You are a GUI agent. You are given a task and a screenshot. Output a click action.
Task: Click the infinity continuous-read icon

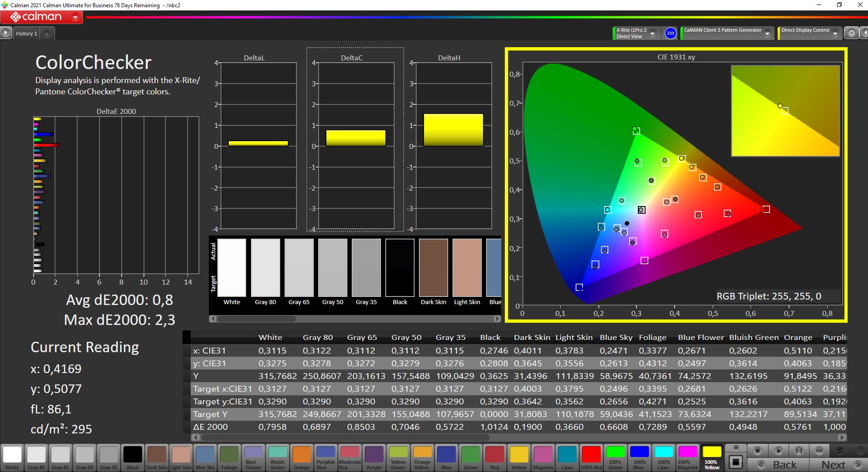819,451
